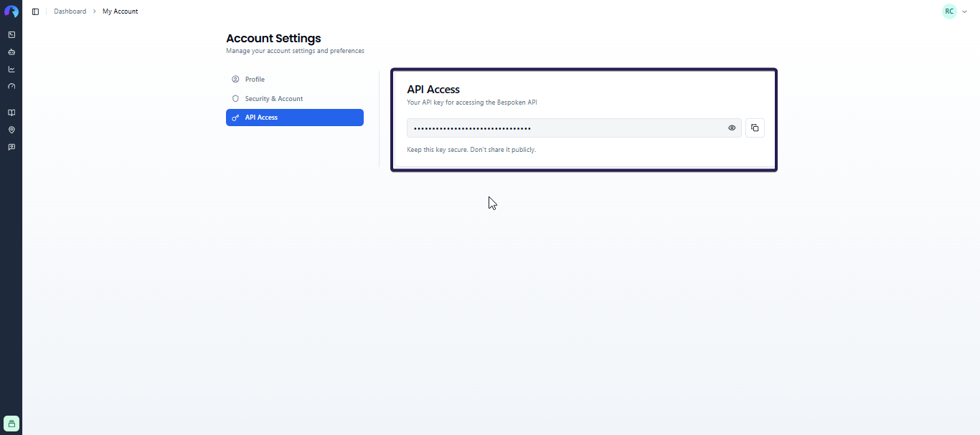Open the map pin sidebar icon
The width and height of the screenshot is (980, 435).
11,130
